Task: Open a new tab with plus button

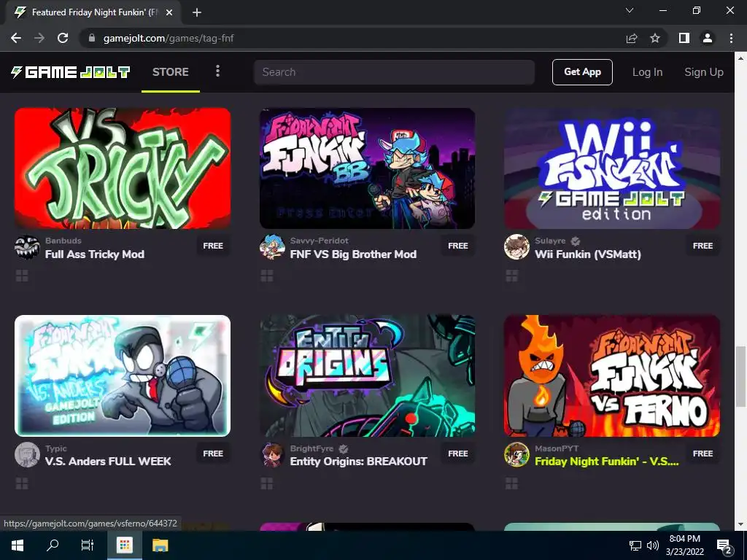Action: click(197, 12)
